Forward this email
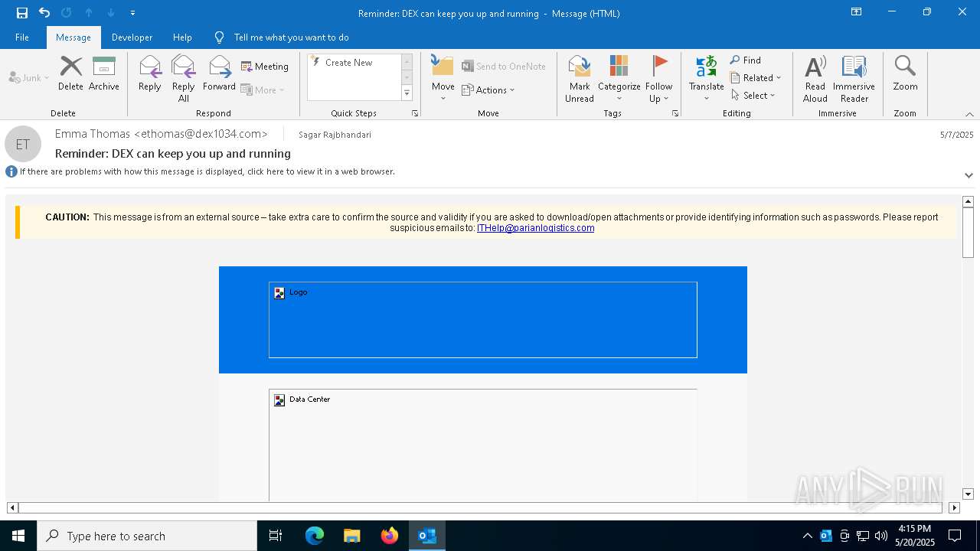This screenshot has height=551, width=980. pyautogui.click(x=219, y=73)
